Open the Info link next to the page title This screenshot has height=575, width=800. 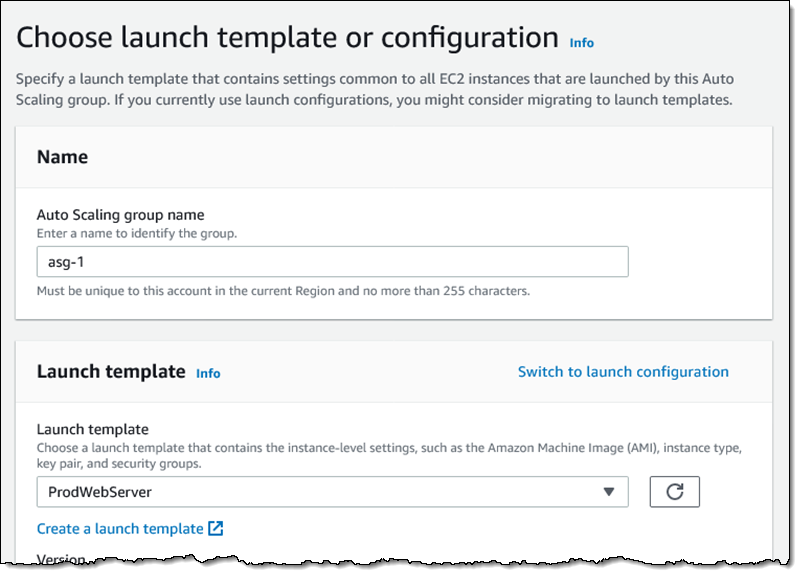(x=581, y=43)
